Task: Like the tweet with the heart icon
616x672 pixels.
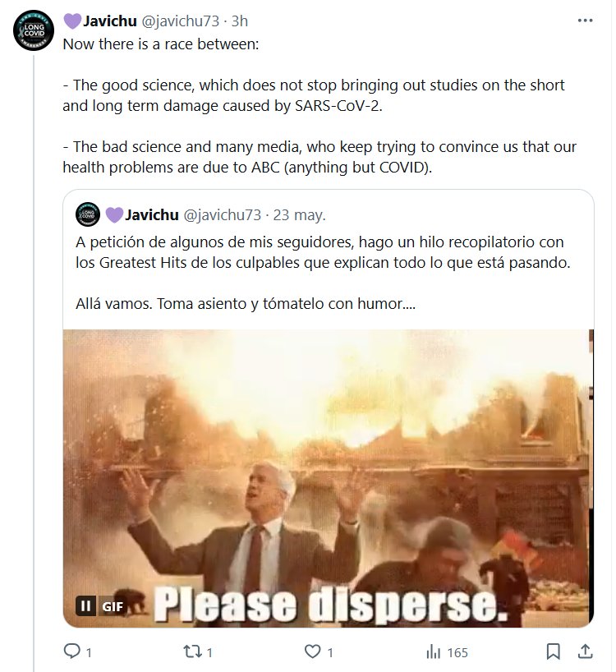Action: (312, 651)
